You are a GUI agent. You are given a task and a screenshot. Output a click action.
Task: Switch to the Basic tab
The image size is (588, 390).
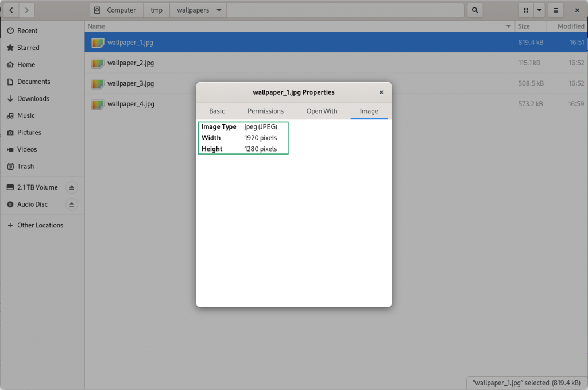click(x=217, y=111)
